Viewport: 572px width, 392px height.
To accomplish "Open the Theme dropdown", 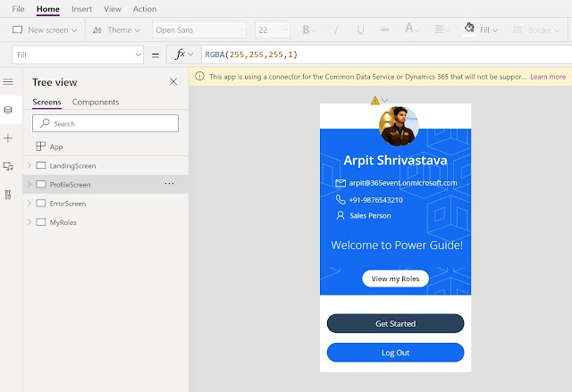I will coord(116,29).
